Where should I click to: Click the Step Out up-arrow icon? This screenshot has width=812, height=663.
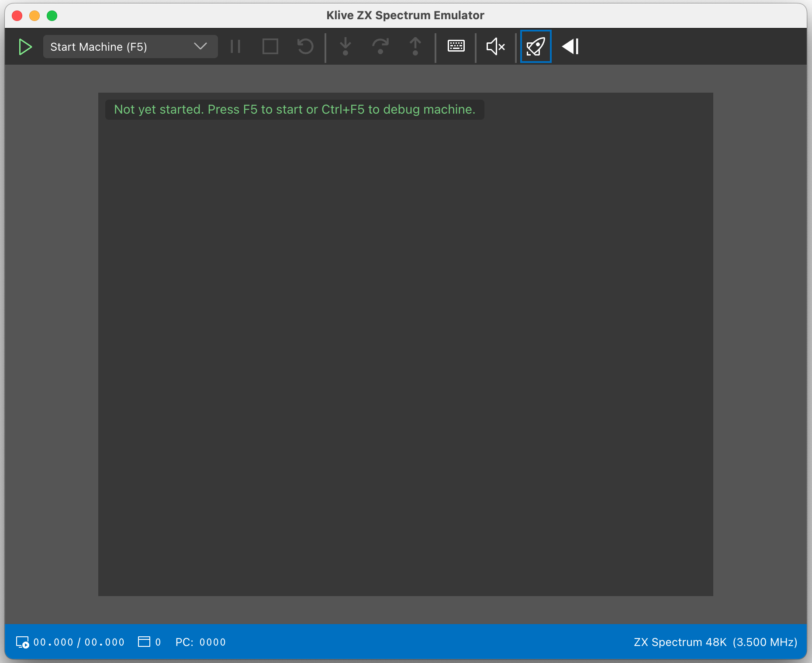click(x=415, y=46)
